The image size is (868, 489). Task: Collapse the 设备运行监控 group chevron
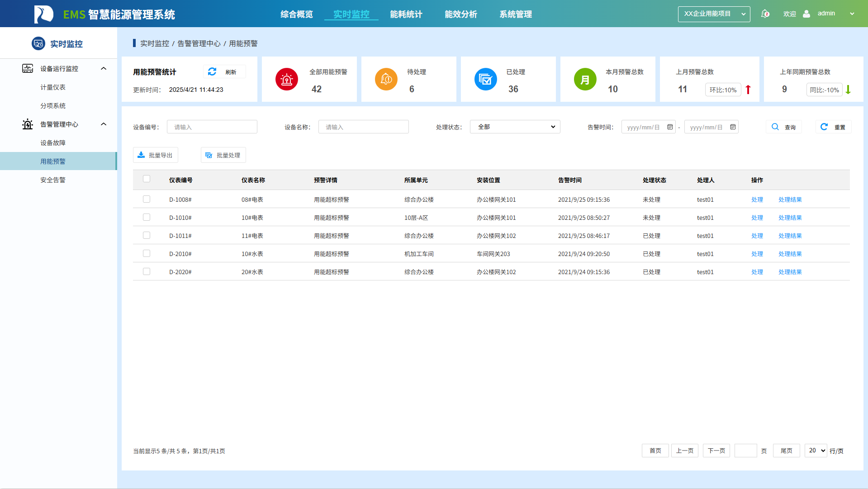(x=104, y=68)
